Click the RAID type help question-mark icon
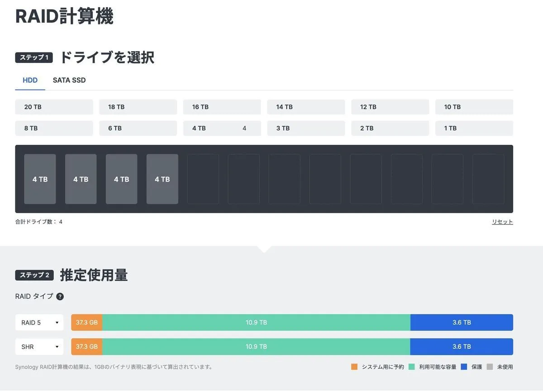Image resolution: width=543 pixels, height=392 pixels. [x=60, y=296]
